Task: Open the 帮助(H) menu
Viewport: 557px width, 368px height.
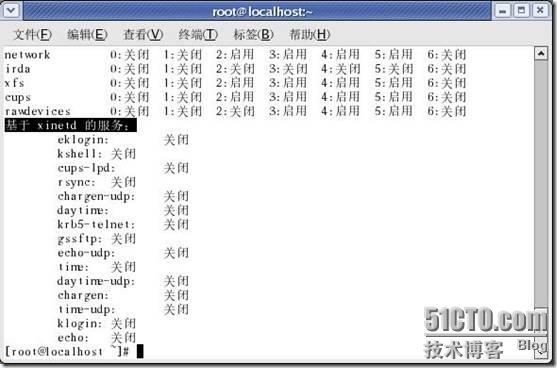Action: coord(310,35)
